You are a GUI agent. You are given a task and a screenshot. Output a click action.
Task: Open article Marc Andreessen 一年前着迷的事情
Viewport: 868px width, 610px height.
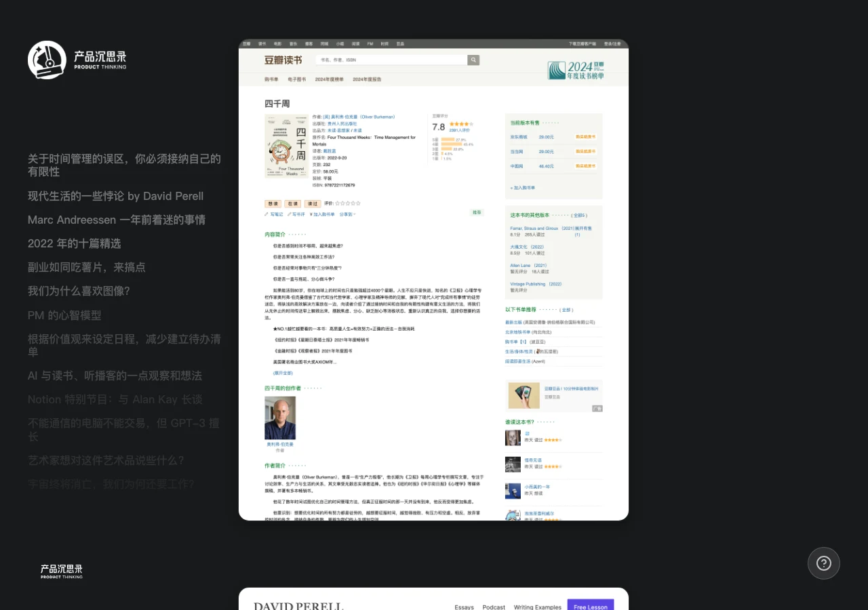click(117, 220)
